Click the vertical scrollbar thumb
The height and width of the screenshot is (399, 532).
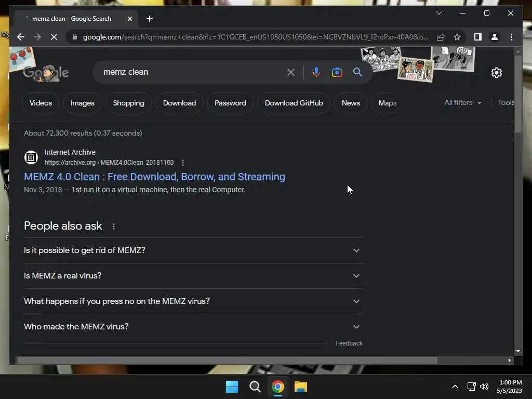[x=518, y=95]
